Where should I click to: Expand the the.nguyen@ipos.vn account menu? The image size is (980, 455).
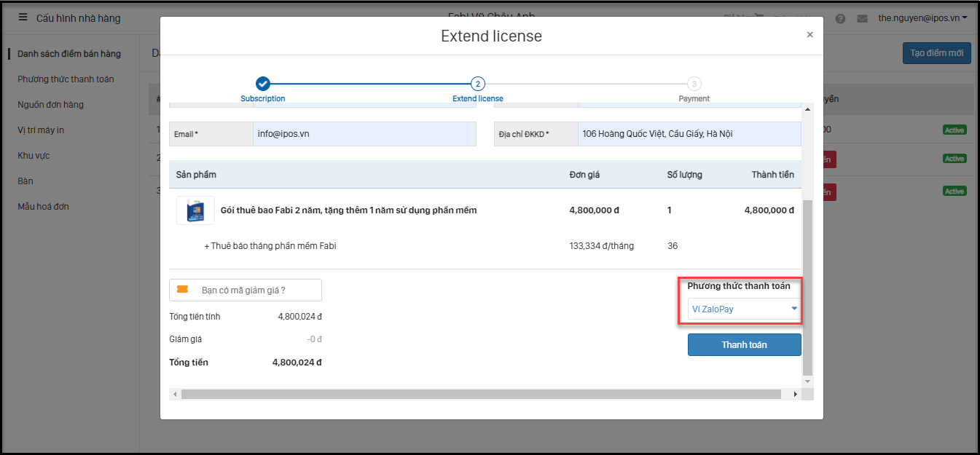pos(922,17)
